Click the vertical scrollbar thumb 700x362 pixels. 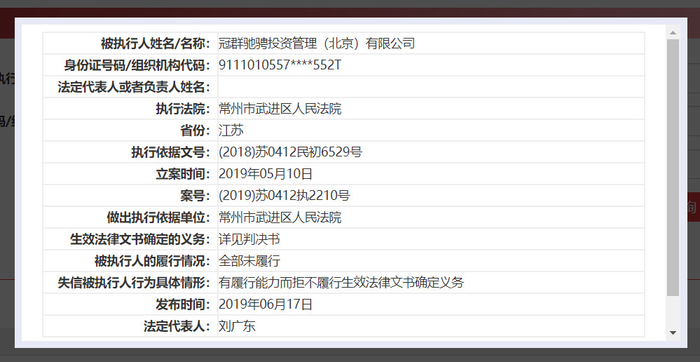(x=673, y=167)
